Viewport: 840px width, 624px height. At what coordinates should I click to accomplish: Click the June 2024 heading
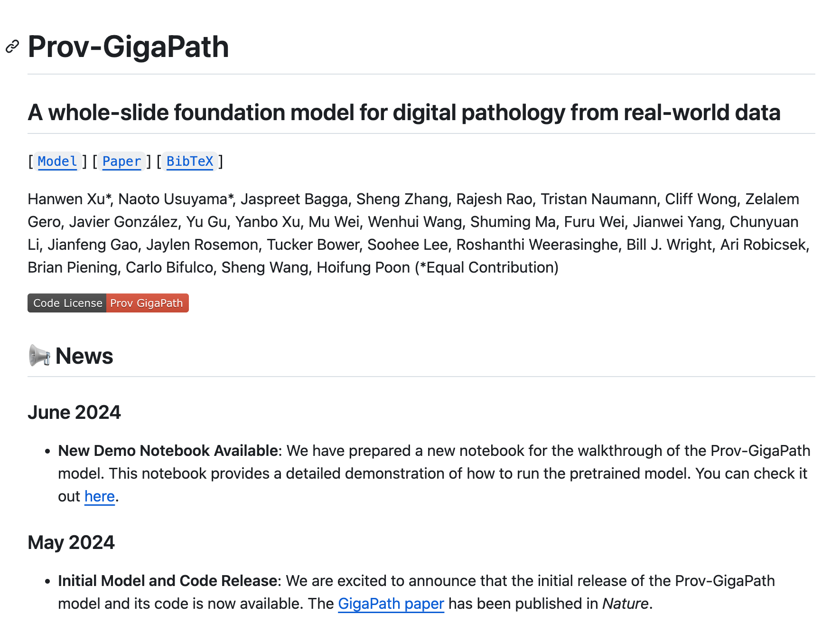[74, 412]
